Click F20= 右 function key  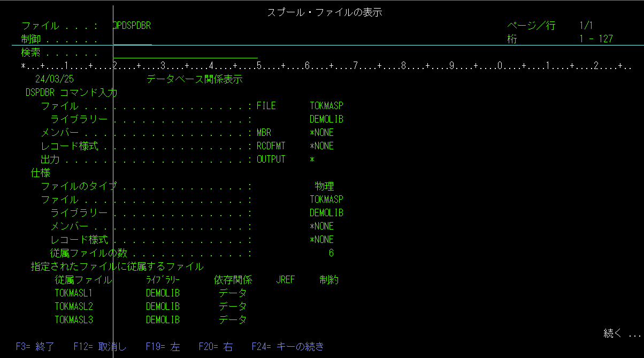216,347
